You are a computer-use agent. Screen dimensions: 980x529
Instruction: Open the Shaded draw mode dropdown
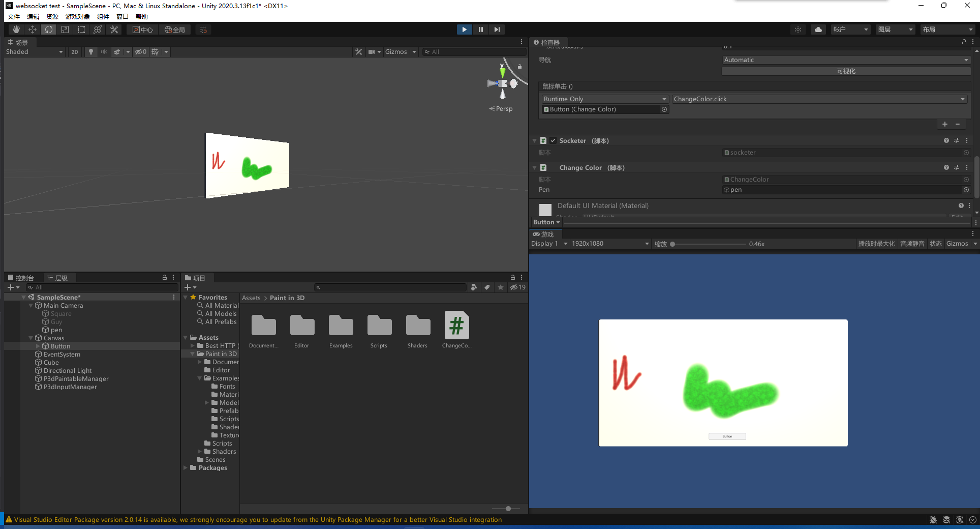[34, 51]
